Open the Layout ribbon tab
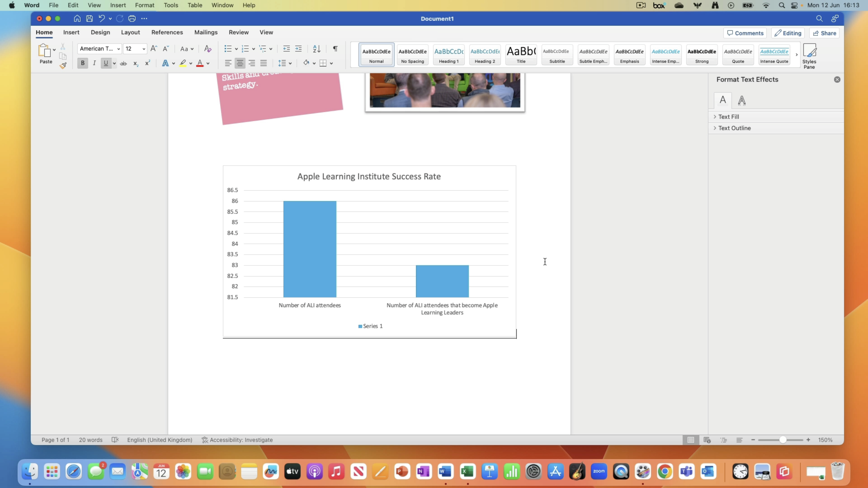Image resolution: width=868 pixels, height=488 pixels. [x=130, y=32]
